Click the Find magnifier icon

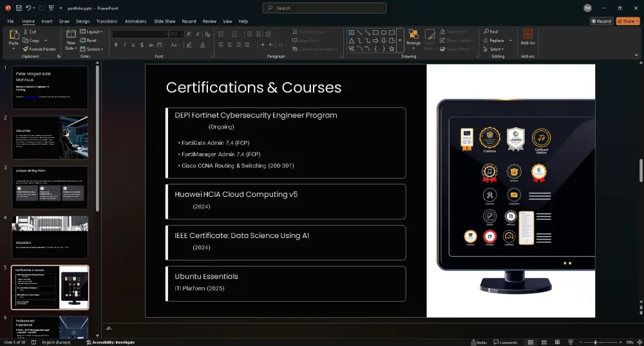[x=486, y=32]
